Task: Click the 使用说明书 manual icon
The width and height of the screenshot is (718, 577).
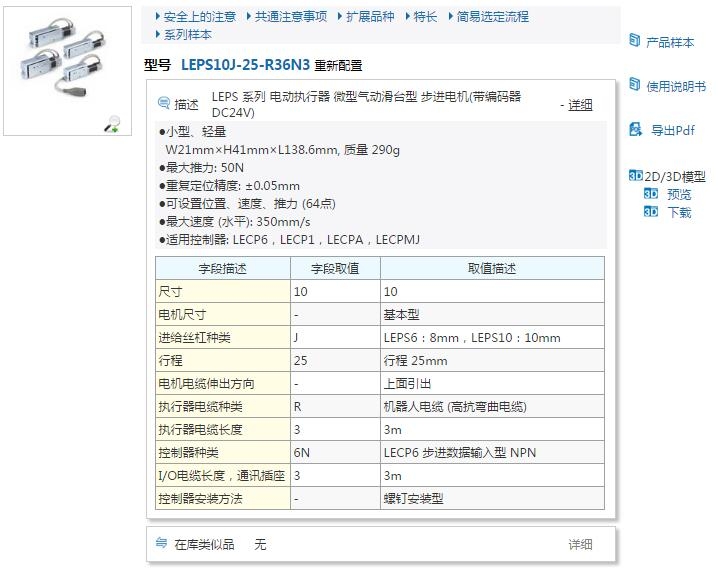Action: pyautogui.click(x=634, y=85)
